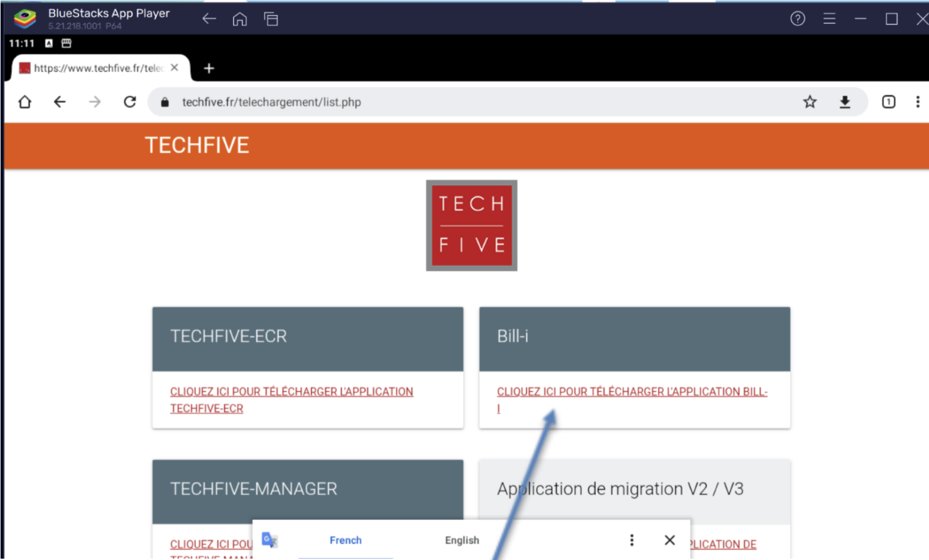Navigate forward in the Chrome browser
The image size is (929, 560).
point(95,102)
